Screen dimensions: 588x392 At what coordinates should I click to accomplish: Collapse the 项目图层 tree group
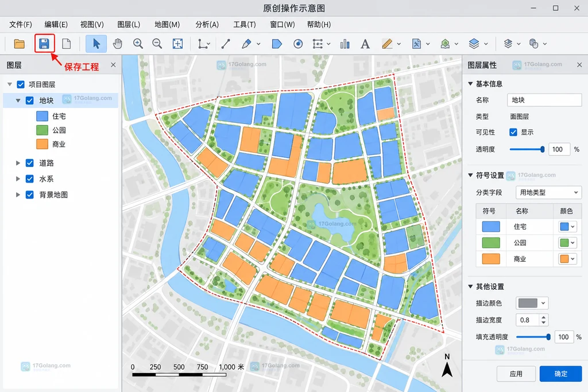pos(10,84)
